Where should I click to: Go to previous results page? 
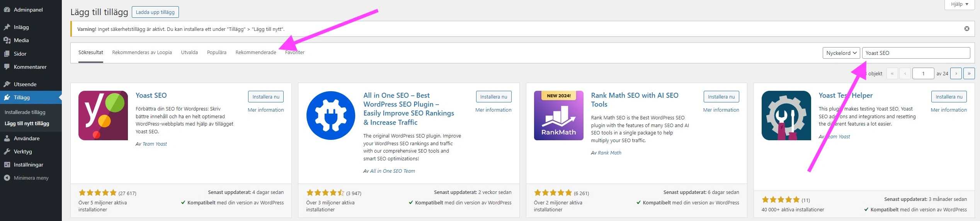(x=905, y=73)
